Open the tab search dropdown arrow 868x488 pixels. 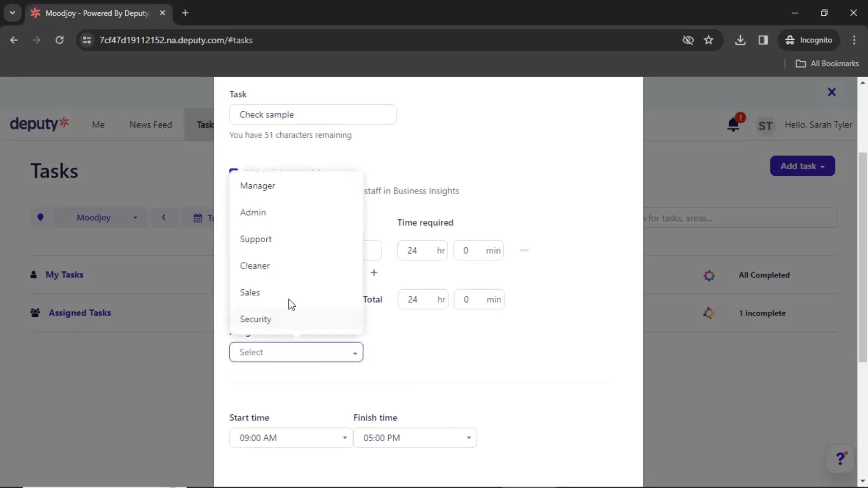pos(13,13)
